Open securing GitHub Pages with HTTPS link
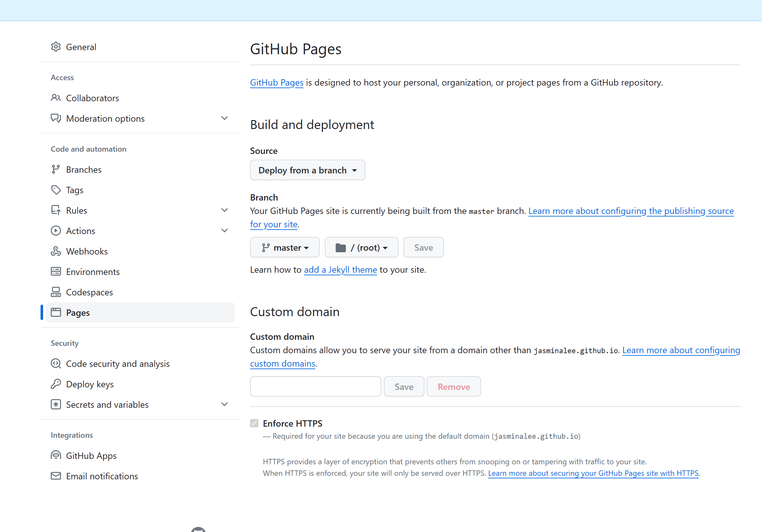This screenshot has height=532, width=762. (593, 473)
